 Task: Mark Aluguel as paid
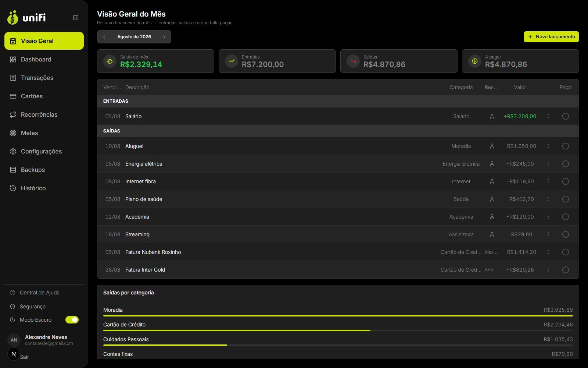[x=566, y=146]
